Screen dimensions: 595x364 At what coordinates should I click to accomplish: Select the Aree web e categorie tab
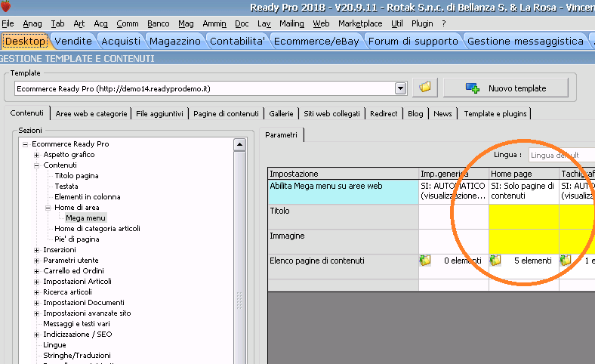point(91,113)
